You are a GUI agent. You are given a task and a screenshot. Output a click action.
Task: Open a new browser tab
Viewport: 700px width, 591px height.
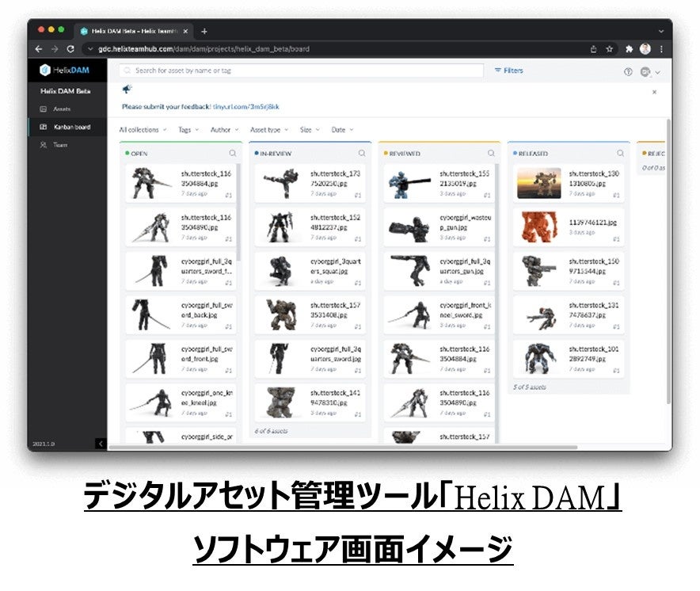204,31
